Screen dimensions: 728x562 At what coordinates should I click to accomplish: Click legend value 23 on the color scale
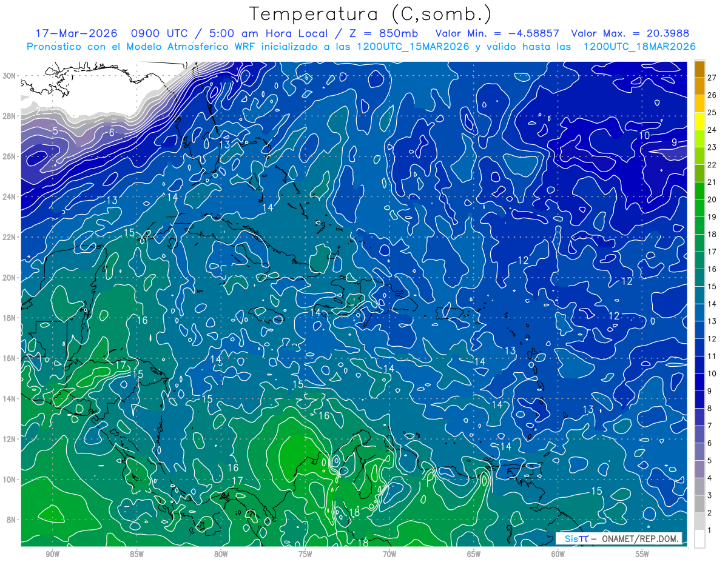712,147
